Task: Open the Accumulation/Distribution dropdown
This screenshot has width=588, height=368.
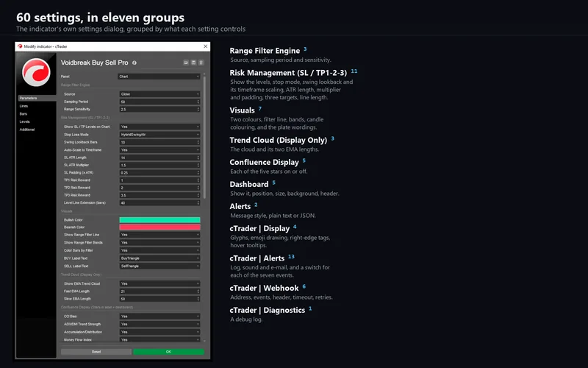Action: point(159,332)
